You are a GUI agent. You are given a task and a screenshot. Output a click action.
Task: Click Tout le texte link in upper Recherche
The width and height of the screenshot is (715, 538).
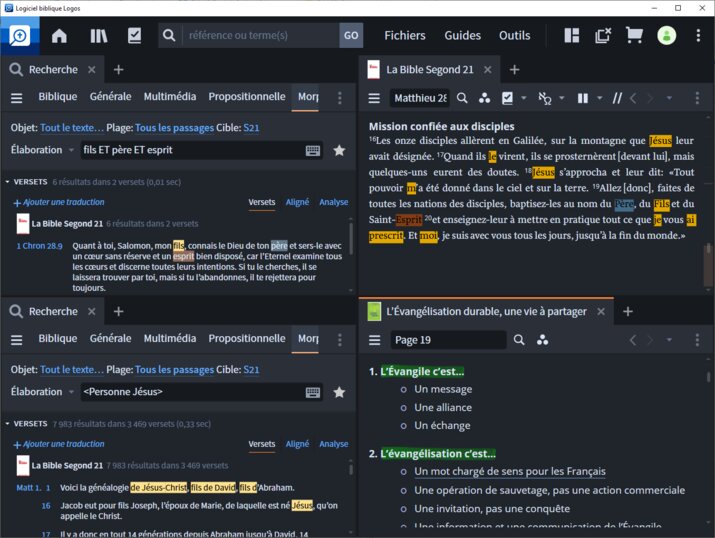pyautogui.click(x=72, y=128)
